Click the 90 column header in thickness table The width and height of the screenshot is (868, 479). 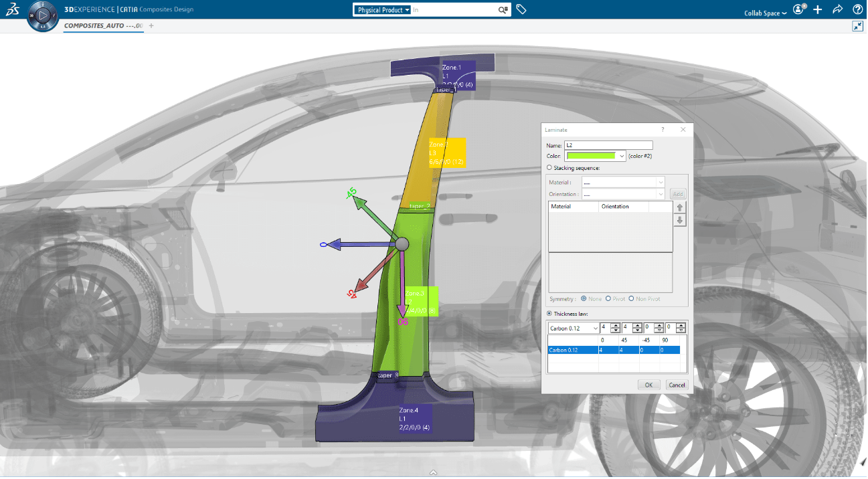pyautogui.click(x=670, y=340)
